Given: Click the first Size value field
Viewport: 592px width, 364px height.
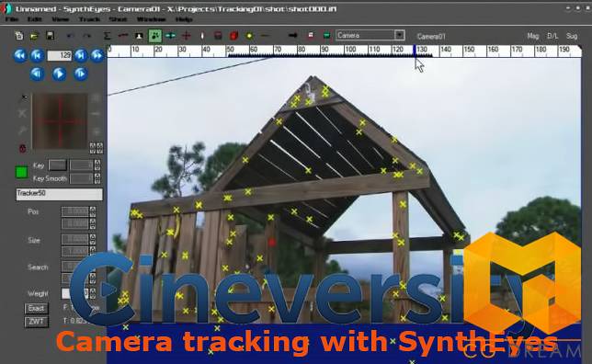Looking at the screenshot, I should click(74, 239).
